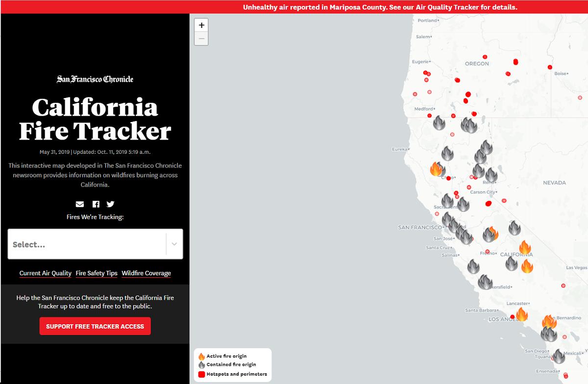Open the active fire marker beside San Bernardino
The height and width of the screenshot is (384, 588).
(549, 322)
